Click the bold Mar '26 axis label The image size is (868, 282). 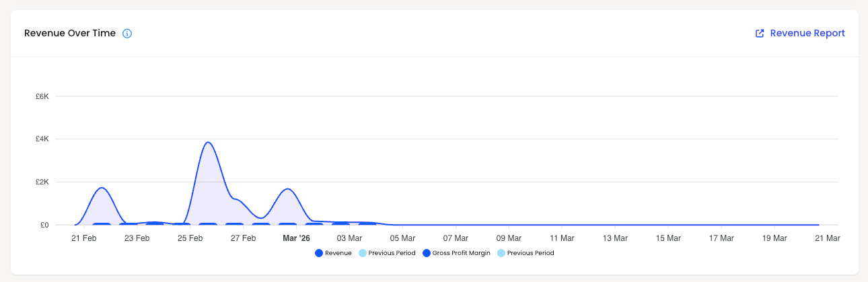(296, 238)
